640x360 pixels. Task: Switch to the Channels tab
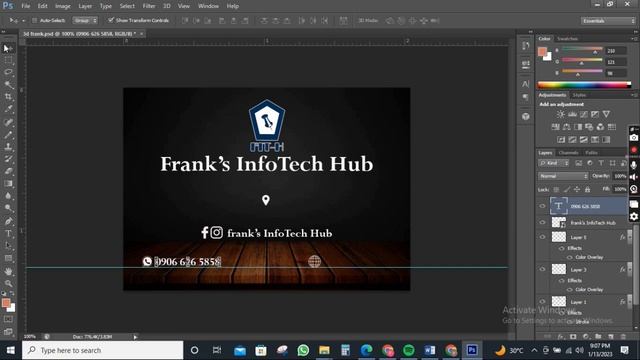coord(569,153)
